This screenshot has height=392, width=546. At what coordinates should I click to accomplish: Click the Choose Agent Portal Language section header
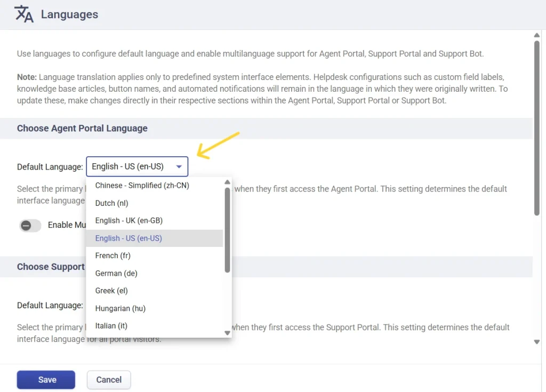82,128
